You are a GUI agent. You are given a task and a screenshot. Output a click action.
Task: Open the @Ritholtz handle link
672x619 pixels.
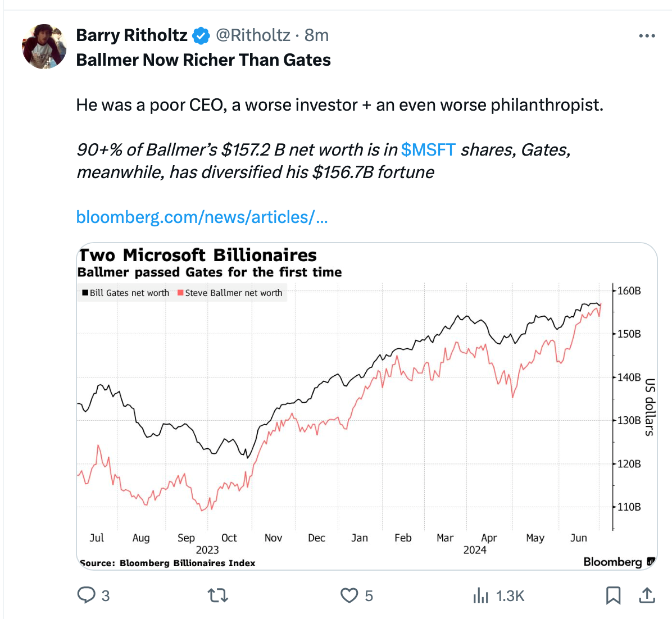point(253,35)
